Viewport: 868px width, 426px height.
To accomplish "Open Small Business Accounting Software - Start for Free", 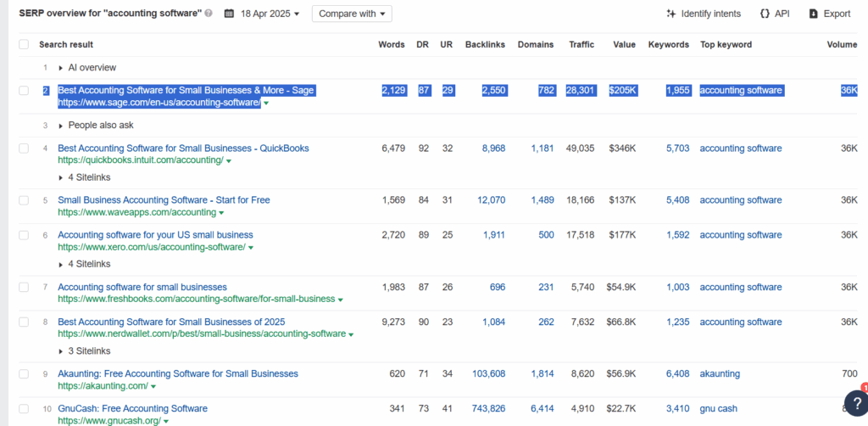I will (164, 200).
